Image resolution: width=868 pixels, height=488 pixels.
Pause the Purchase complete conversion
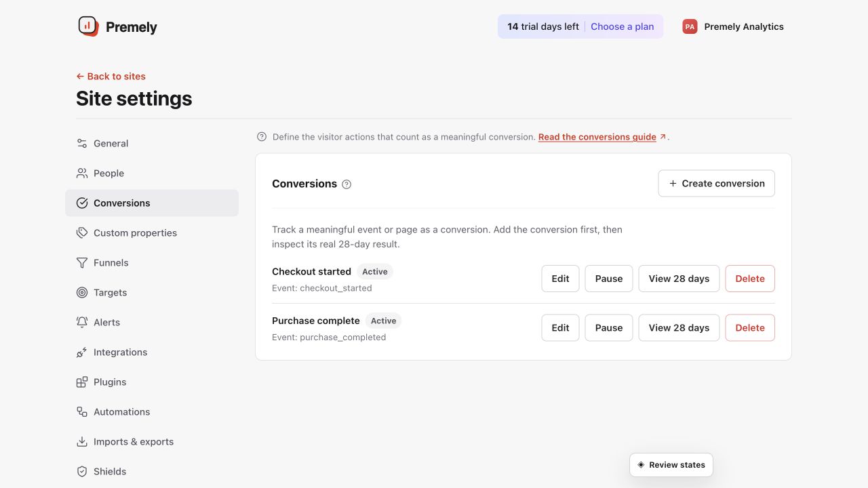tap(609, 328)
